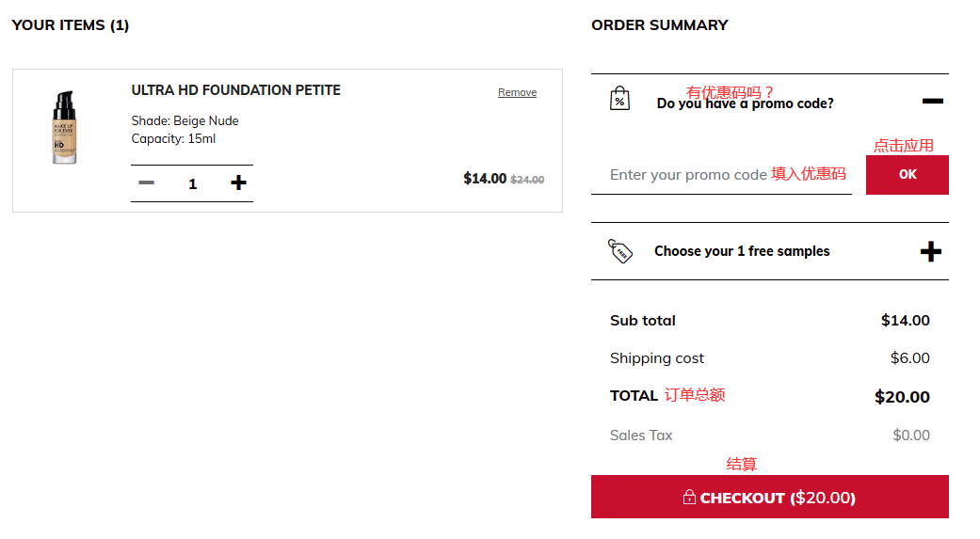This screenshot has height=539, width=980.
Task: Click the padlock icon on Checkout
Action: 689,498
